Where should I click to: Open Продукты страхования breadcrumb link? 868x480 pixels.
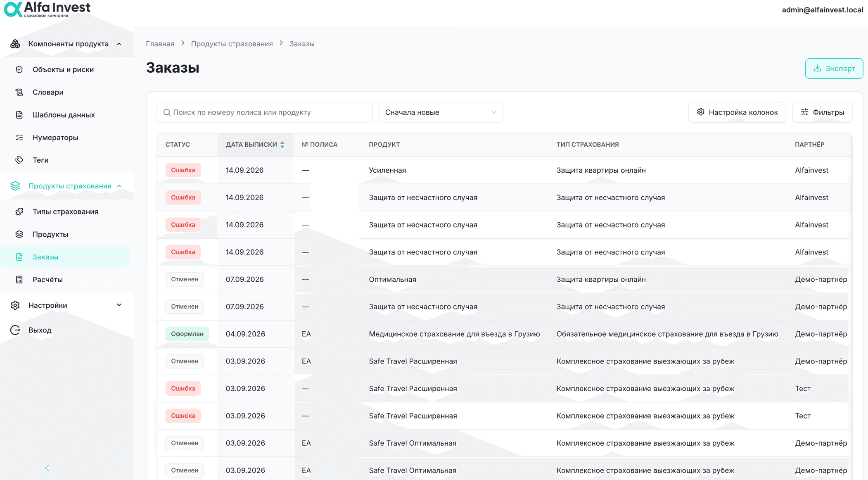232,44
